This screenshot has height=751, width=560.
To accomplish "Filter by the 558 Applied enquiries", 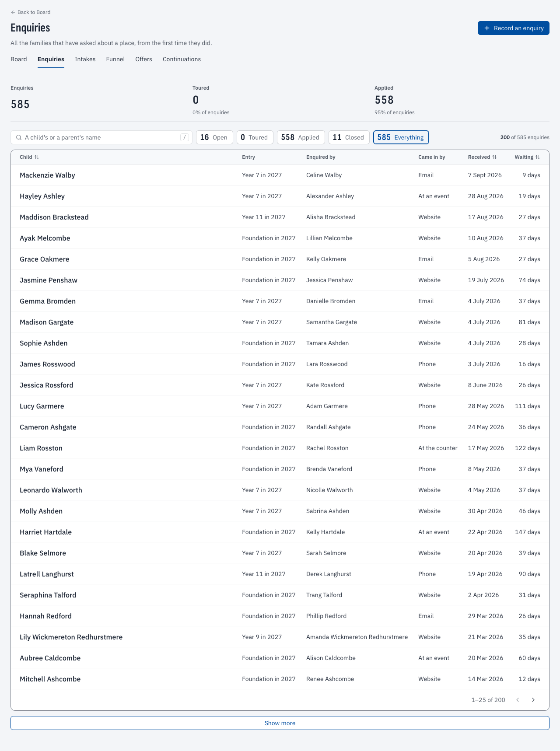I will tap(301, 137).
